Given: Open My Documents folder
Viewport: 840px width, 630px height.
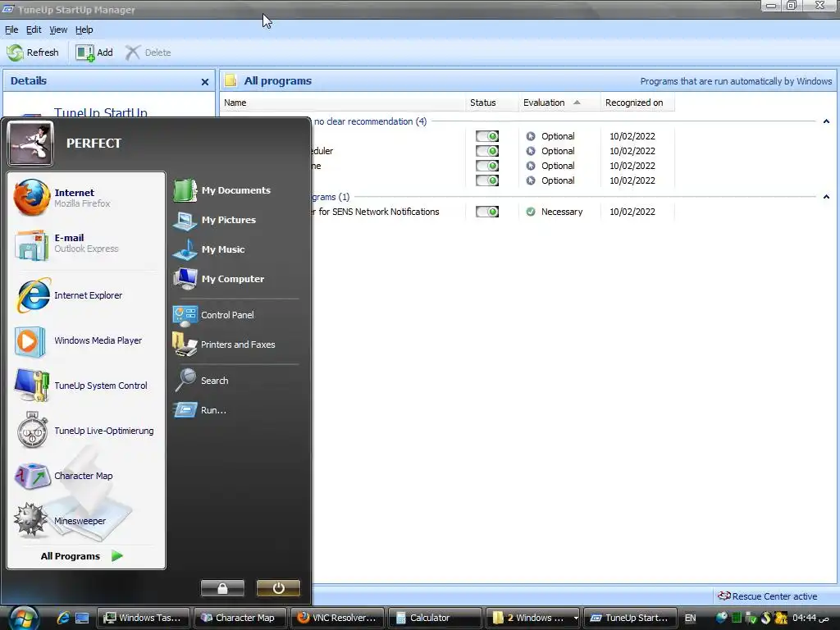Looking at the screenshot, I should tap(235, 190).
